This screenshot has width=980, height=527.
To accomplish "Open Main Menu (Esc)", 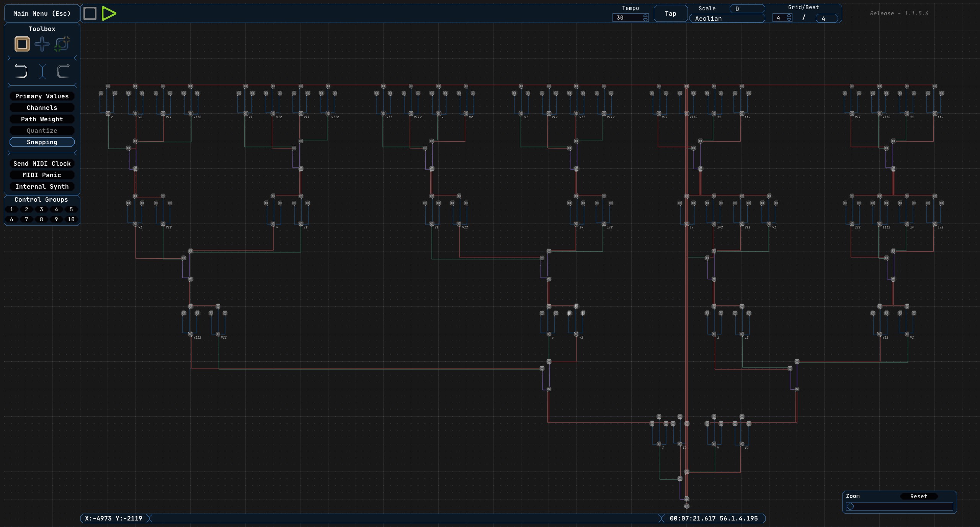I will 42,13.
